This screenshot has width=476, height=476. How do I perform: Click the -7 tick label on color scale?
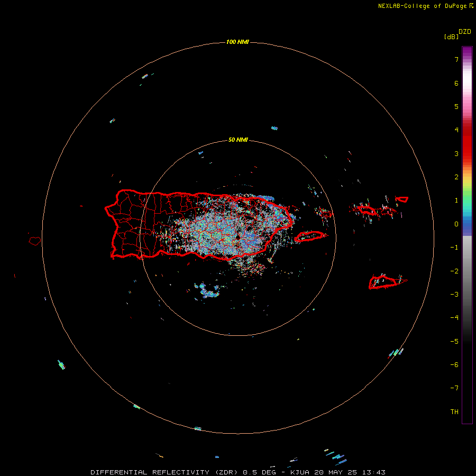[454, 388]
